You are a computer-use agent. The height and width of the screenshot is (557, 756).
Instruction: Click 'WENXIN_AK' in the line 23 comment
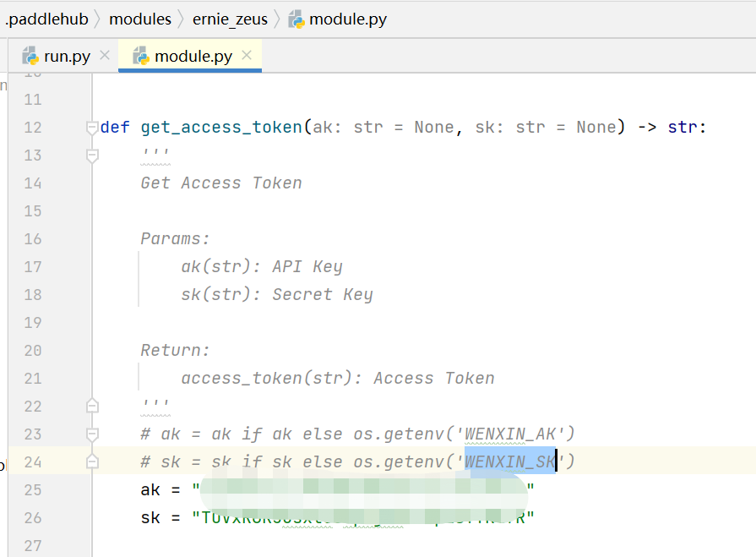509,434
